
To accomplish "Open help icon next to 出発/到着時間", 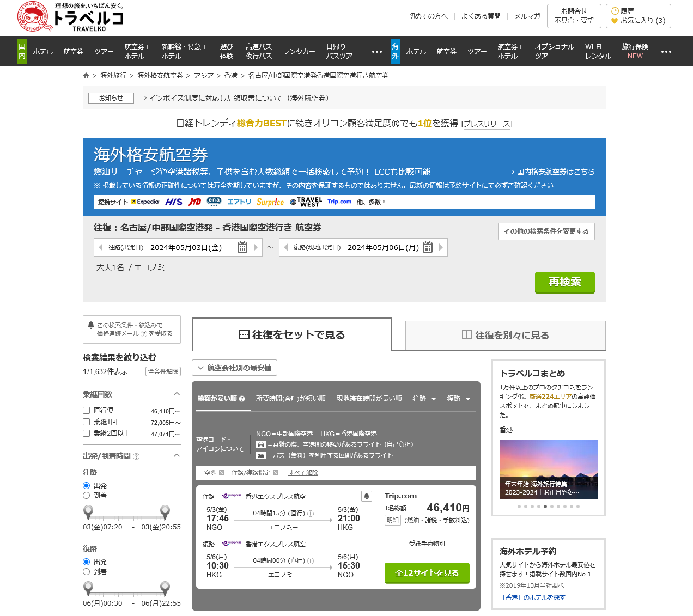I will [136, 456].
